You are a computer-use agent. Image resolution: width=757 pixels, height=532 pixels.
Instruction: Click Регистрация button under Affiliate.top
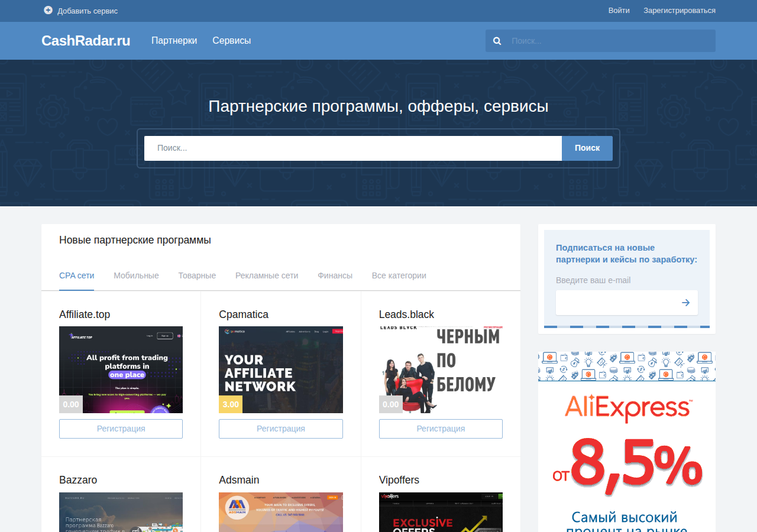(121, 429)
